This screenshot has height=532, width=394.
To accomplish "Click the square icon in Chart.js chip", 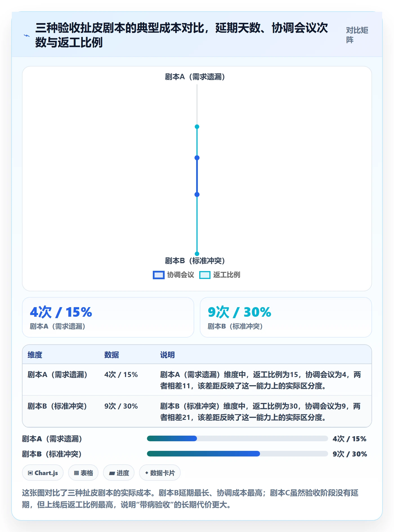I will click(x=30, y=473).
